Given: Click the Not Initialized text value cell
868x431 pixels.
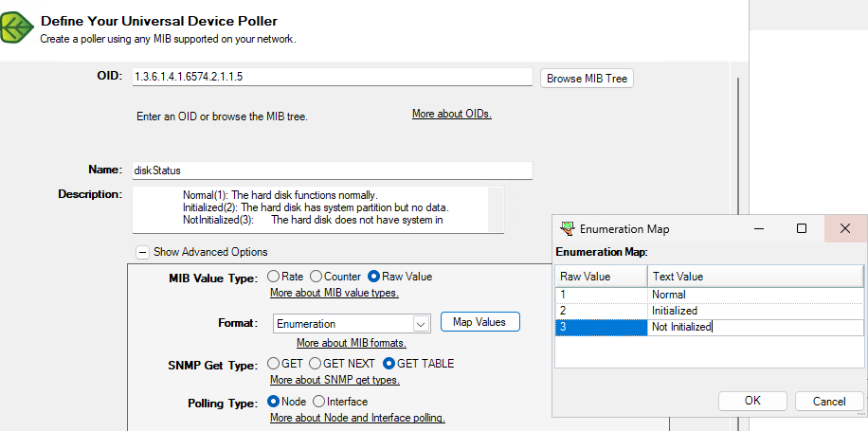Looking at the screenshot, I should 755,327.
